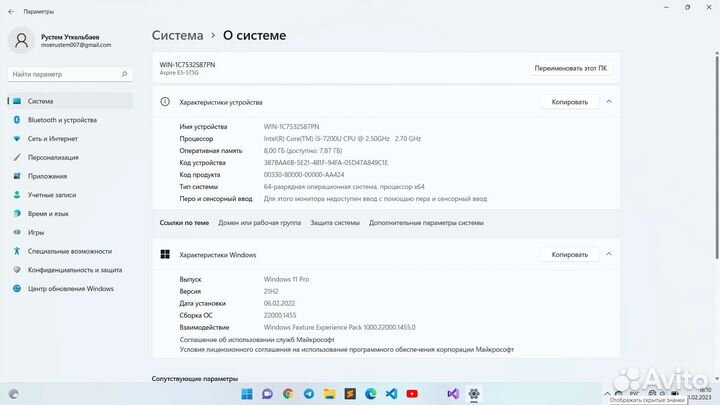Click the apps sidebar icon
This screenshot has height=405, width=720.
17,176
